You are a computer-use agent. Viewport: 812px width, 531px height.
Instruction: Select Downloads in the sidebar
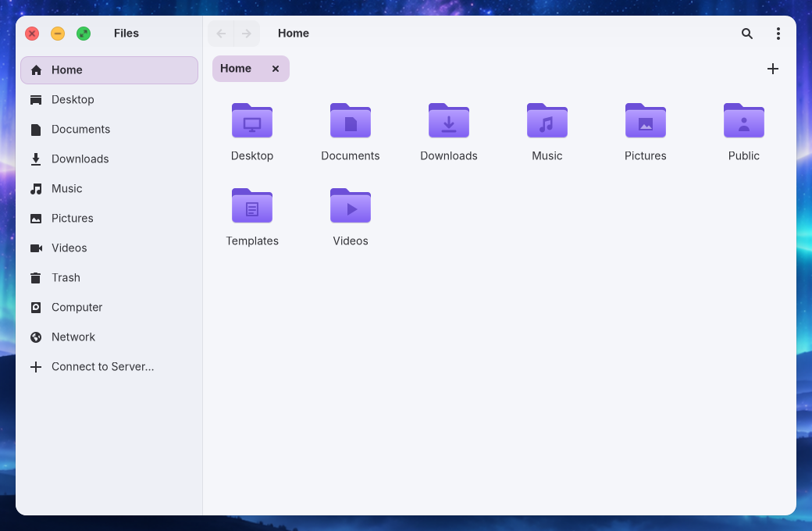pyautogui.click(x=109, y=159)
